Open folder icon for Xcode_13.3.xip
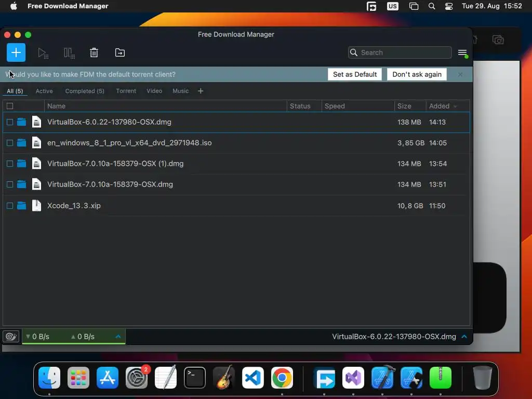Image resolution: width=532 pixels, height=399 pixels. pos(21,206)
